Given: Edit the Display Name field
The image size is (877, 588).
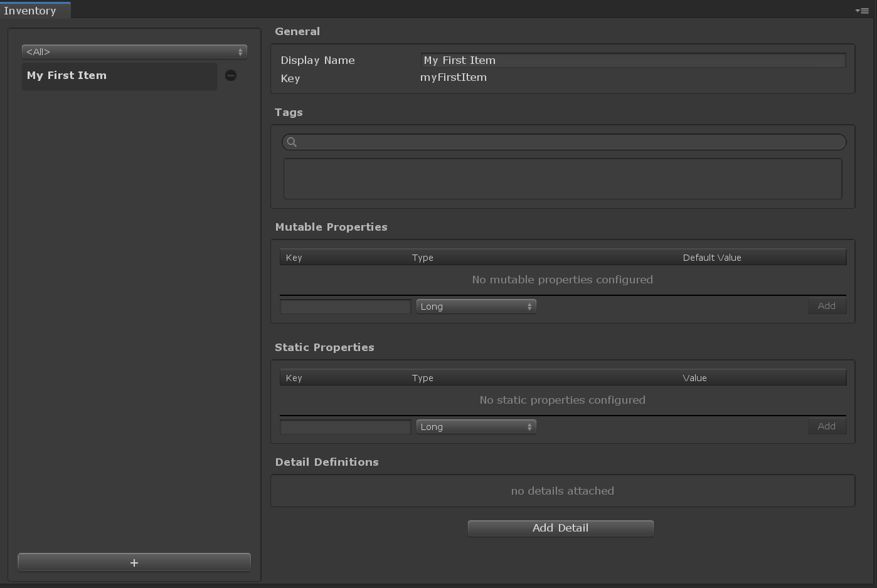Looking at the screenshot, I should pos(633,60).
